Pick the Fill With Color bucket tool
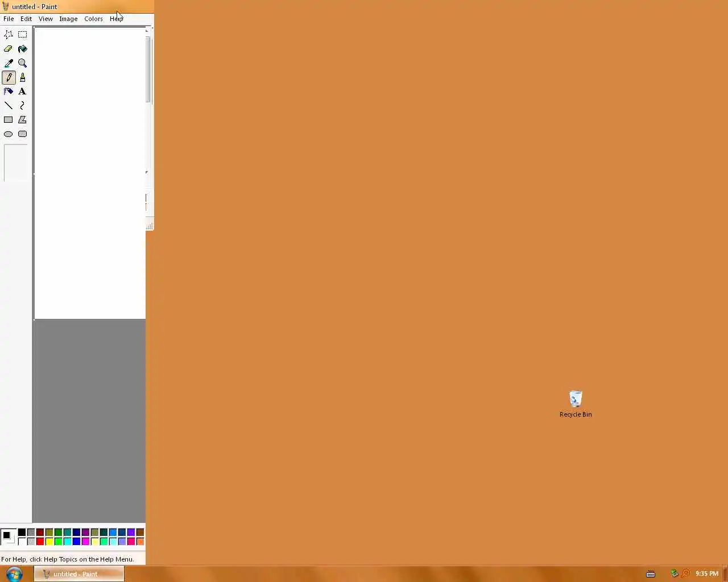The height and width of the screenshot is (582, 728). (x=23, y=49)
